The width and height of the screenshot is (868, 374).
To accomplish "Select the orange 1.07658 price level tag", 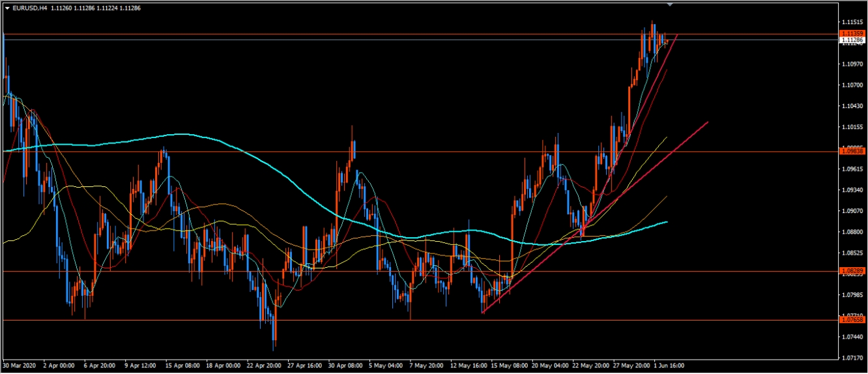I will click(x=852, y=320).
